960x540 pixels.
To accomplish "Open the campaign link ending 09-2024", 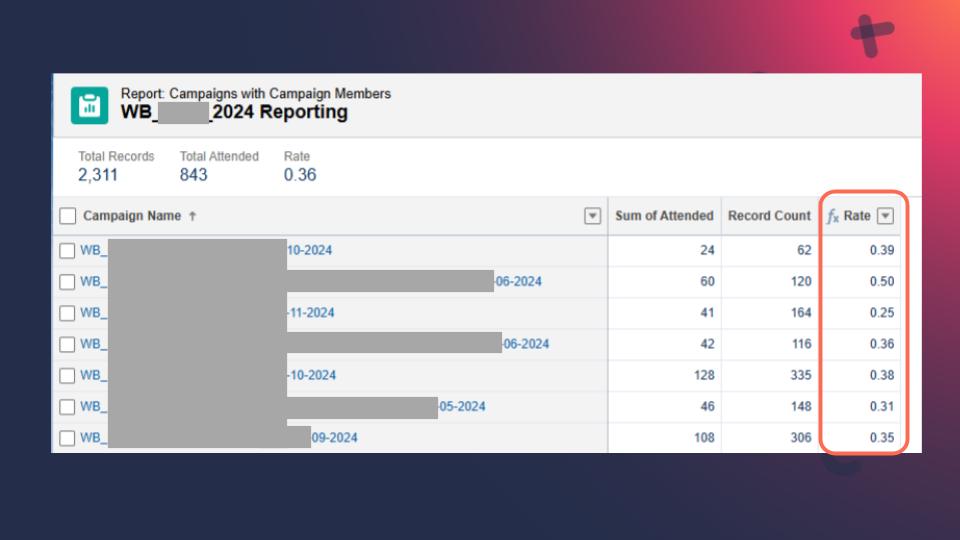I will tap(334, 438).
